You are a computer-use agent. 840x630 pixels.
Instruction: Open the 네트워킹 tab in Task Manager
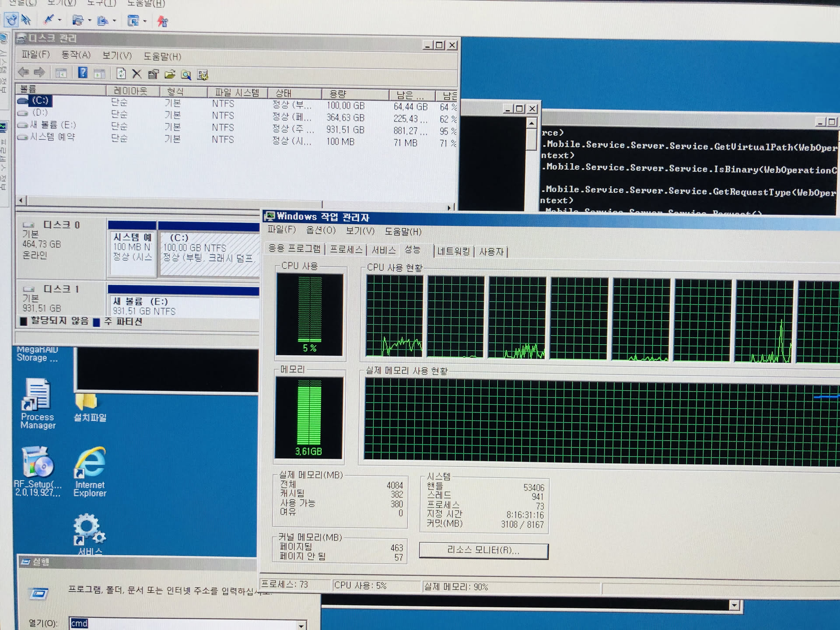click(x=453, y=251)
